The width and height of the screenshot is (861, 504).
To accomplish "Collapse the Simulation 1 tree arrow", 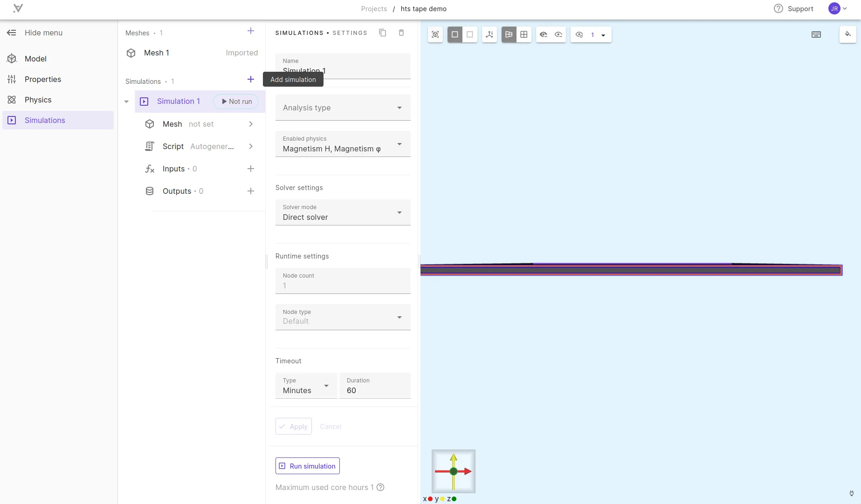I will point(126,102).
